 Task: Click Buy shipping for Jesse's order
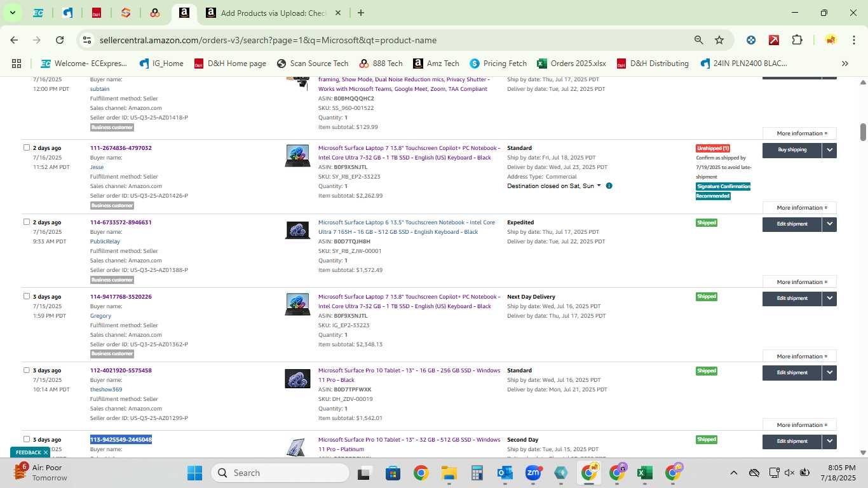792,150
